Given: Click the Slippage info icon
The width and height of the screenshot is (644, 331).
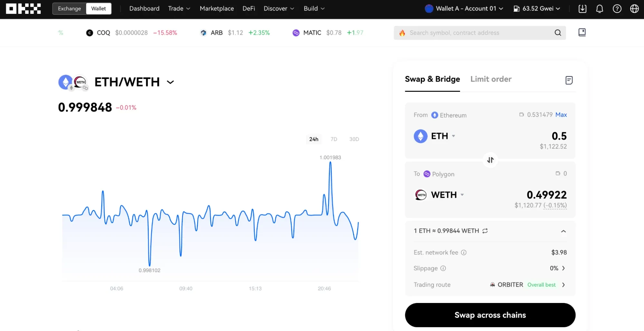Looking at the screenshot, I should pos(443,269).
